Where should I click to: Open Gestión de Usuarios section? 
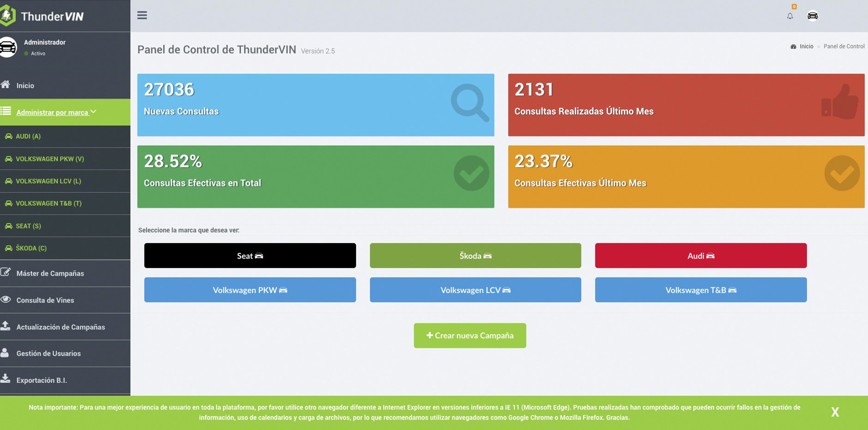click(x=48, y=353)
